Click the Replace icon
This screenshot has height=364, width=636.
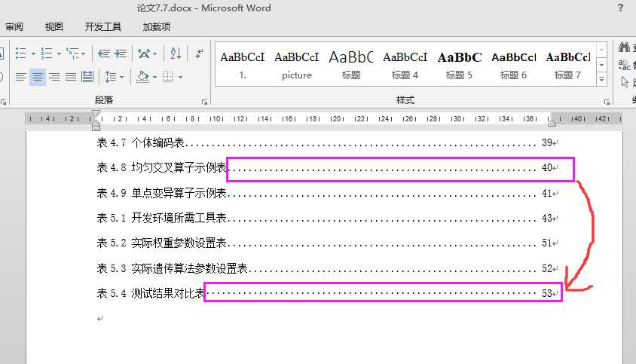pyautogui.click(x=624, y=65)
